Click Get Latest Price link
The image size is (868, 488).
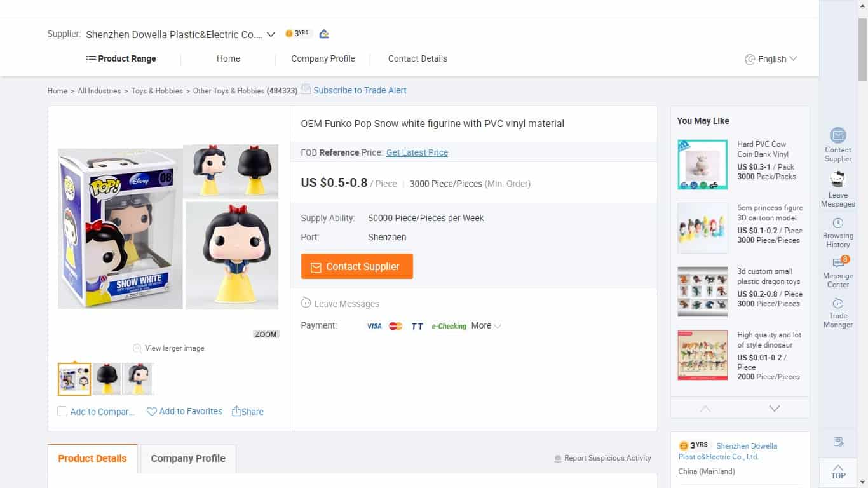pyautogui.click(x=417, y=152)
